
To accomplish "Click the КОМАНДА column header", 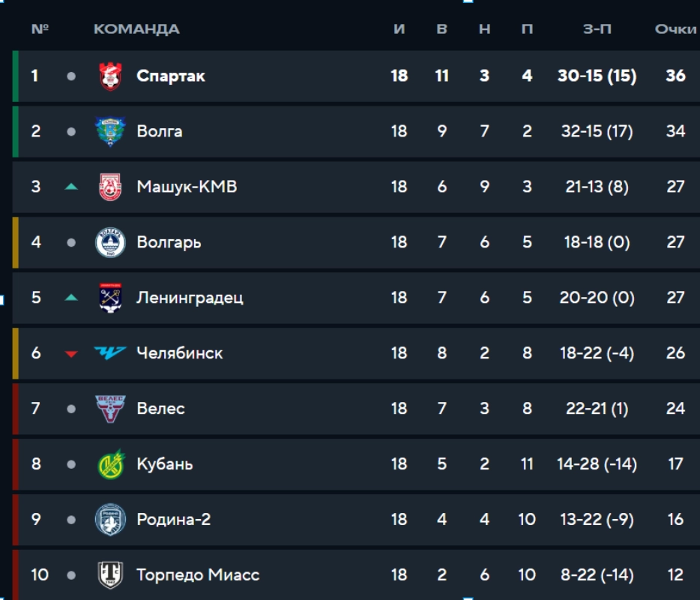I will click(x=136, y=29).
